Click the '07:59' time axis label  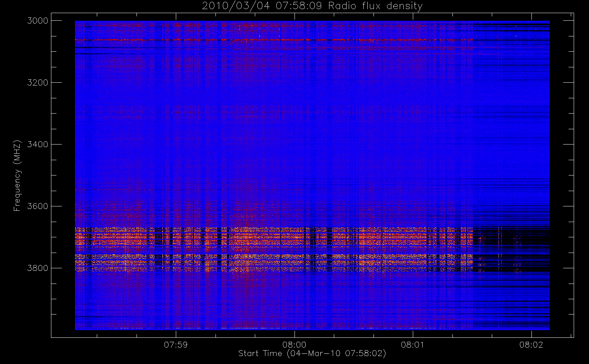tap(176, 345)
